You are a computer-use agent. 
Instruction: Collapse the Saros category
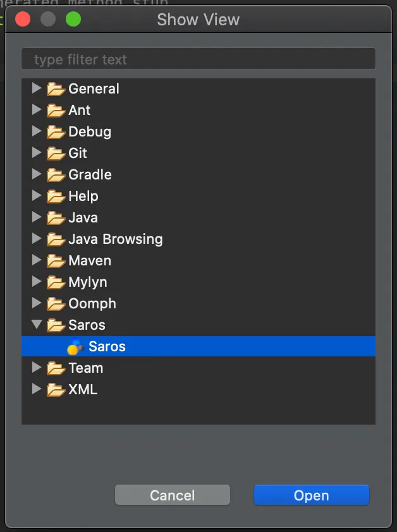click(x=37, y=325)
